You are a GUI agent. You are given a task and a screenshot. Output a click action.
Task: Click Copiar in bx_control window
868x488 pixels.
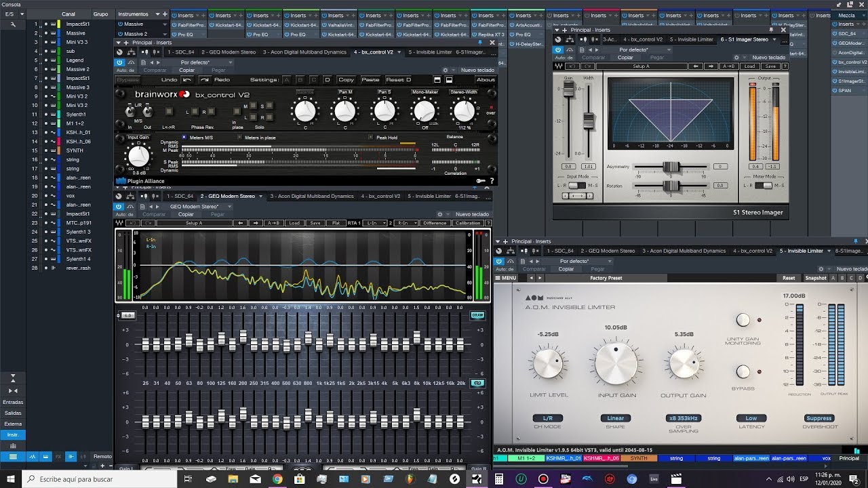tap(186, 70)
